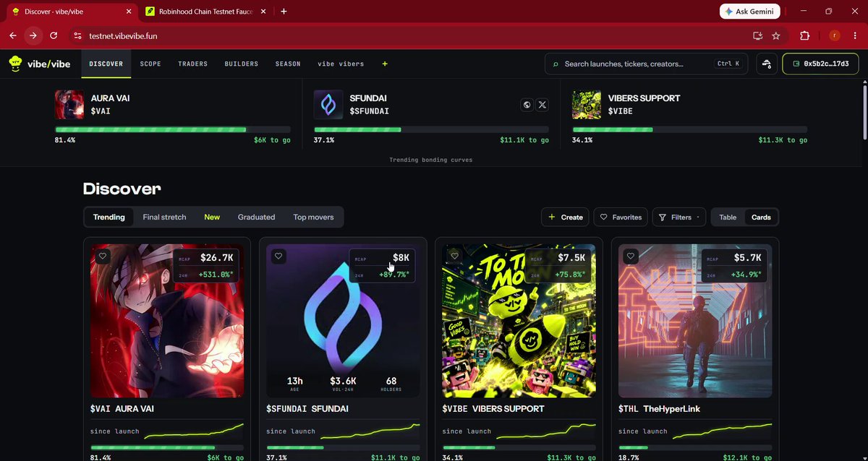Favorite the SFUNDAI card heart
This screenshot has width=868, height=461.
click(x=278, y=256)
